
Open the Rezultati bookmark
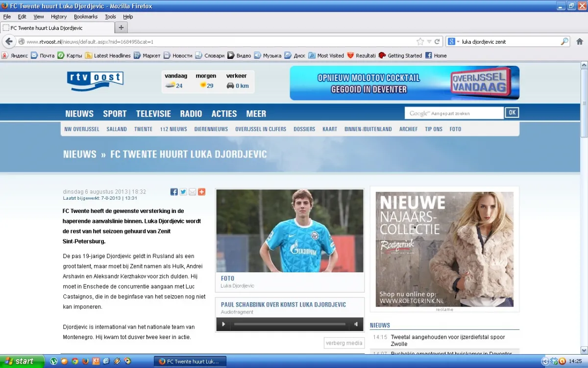[x=362, y=55]
